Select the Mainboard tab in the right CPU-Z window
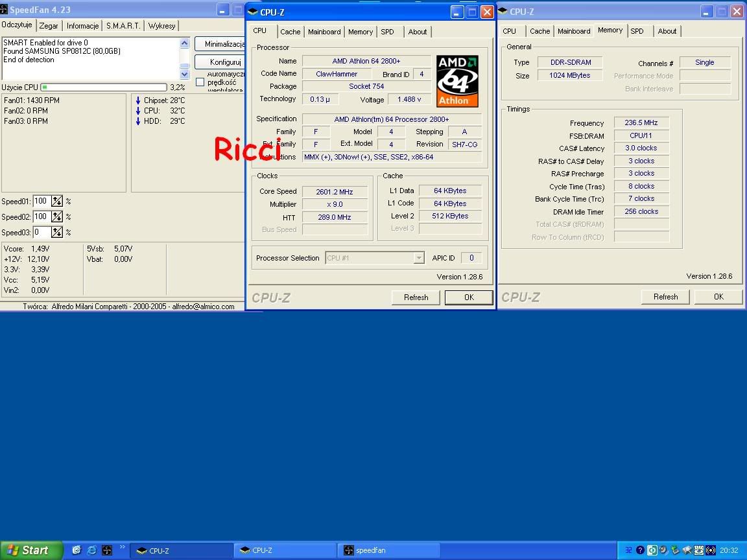 (574, 31)
